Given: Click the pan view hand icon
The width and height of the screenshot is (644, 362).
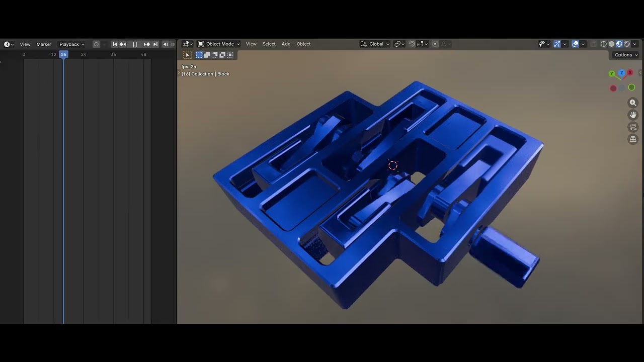Looking at the screenshot, I should 633,115.
